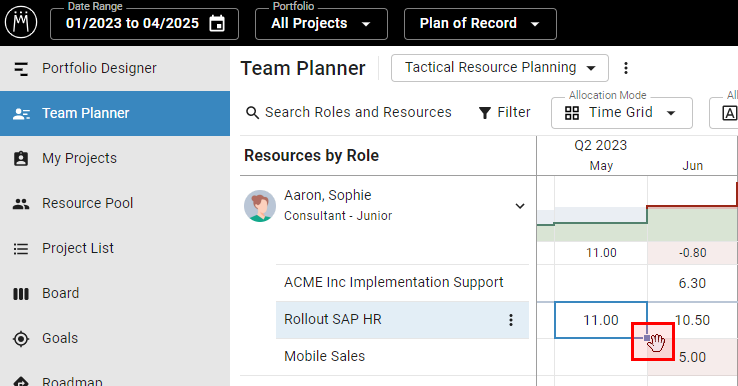Viewport: 738px width, 386px height.
Task: Click the crown logo icon at top left
Action: click(21, 22)
